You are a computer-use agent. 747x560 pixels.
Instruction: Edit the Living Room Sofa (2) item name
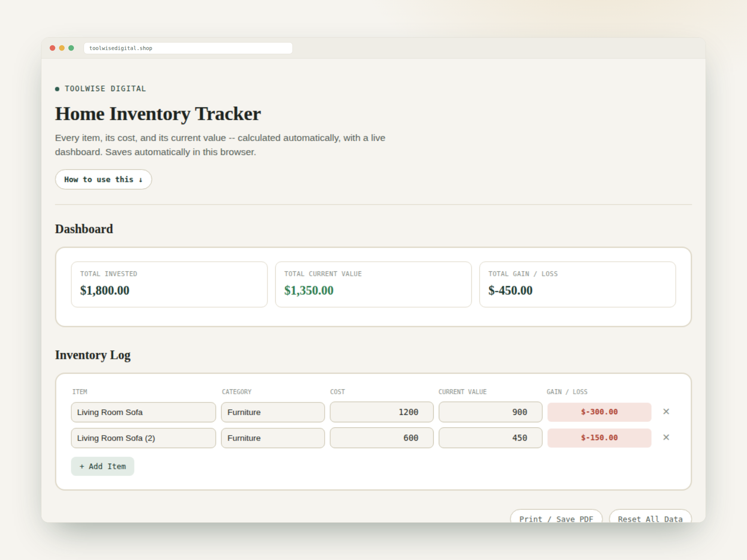[x=143, y=438]
